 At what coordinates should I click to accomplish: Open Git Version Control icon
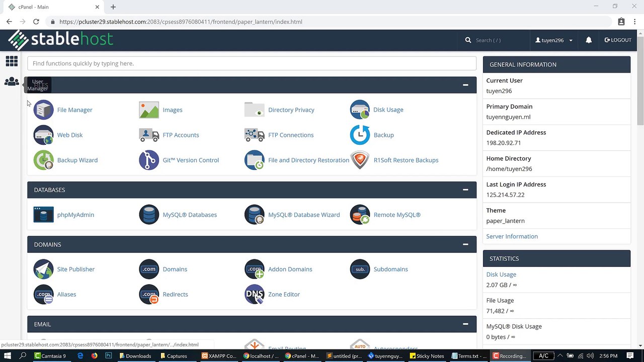pyautogui.click(x=149, y=160)
